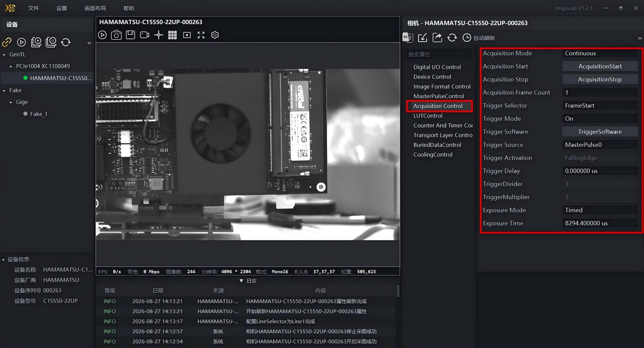Toggle 自动刷新 auto refresh
Screen dimensions: 644x348
click(479, 38)
